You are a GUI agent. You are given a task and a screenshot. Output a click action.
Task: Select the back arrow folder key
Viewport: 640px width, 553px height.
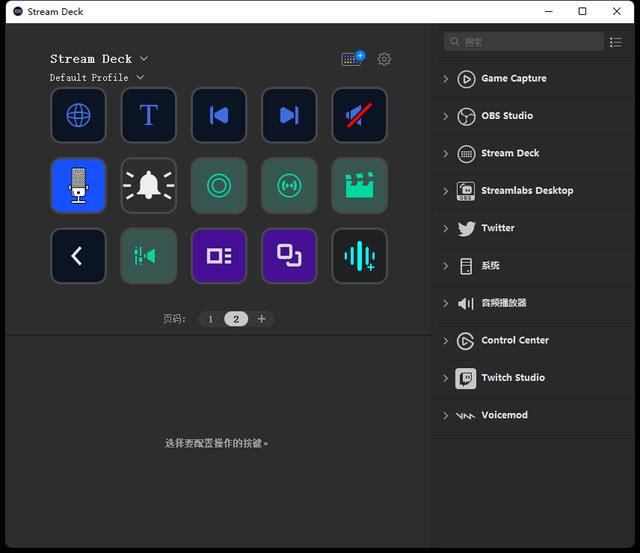pos(78,256)
